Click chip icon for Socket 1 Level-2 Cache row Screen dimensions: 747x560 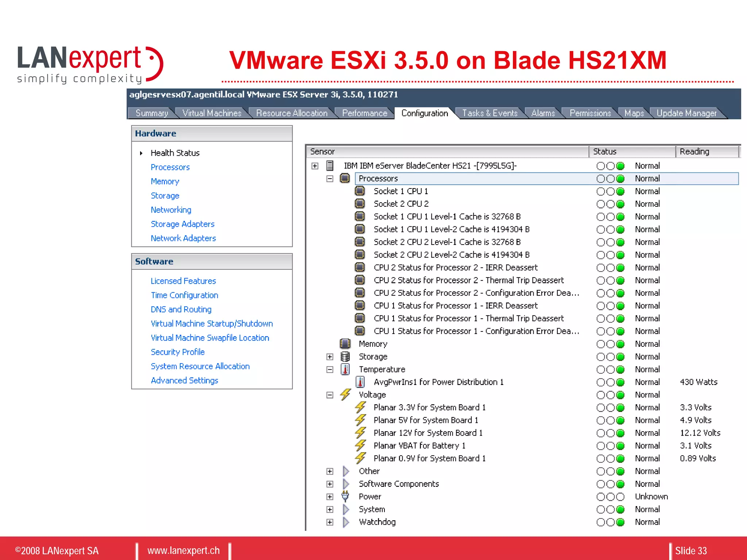(360, 229)
